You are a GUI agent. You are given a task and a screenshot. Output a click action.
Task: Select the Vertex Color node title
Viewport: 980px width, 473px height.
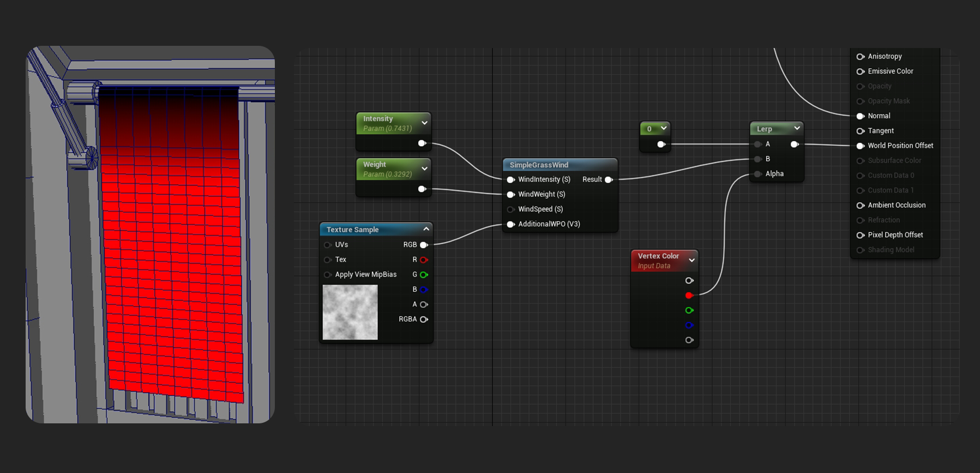(x=658, y=256)
